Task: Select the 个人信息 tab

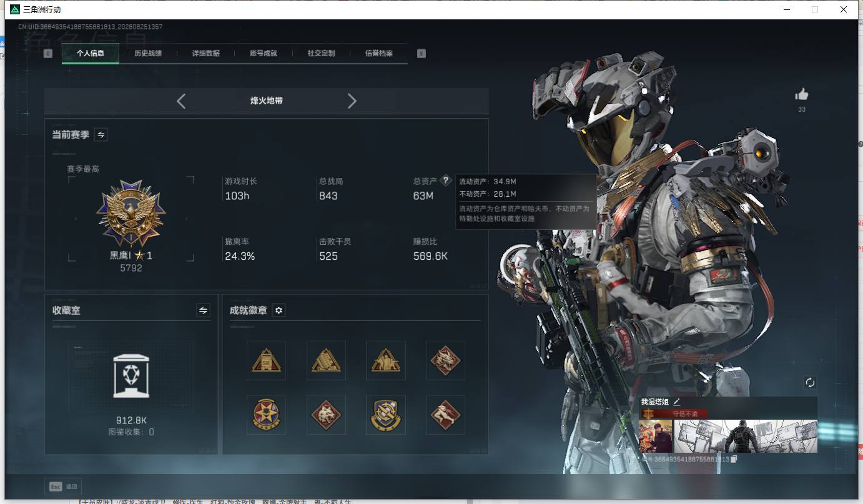Action: coord(91,54)
